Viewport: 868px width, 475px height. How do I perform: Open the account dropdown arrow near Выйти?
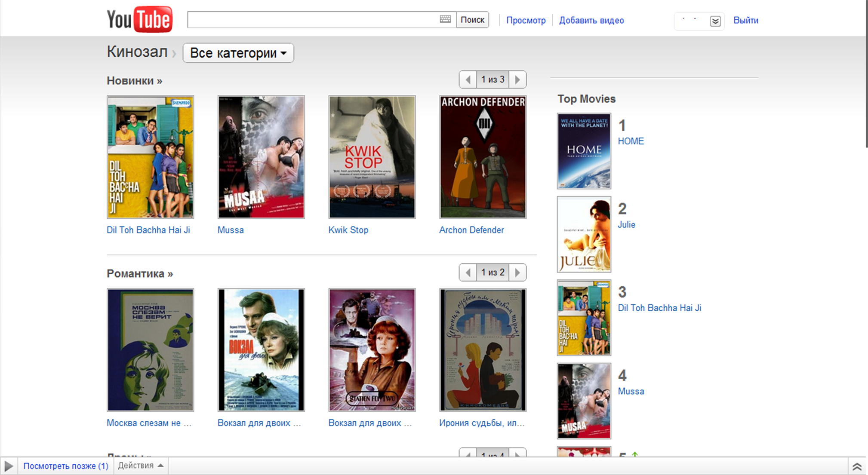click(715, 21)
